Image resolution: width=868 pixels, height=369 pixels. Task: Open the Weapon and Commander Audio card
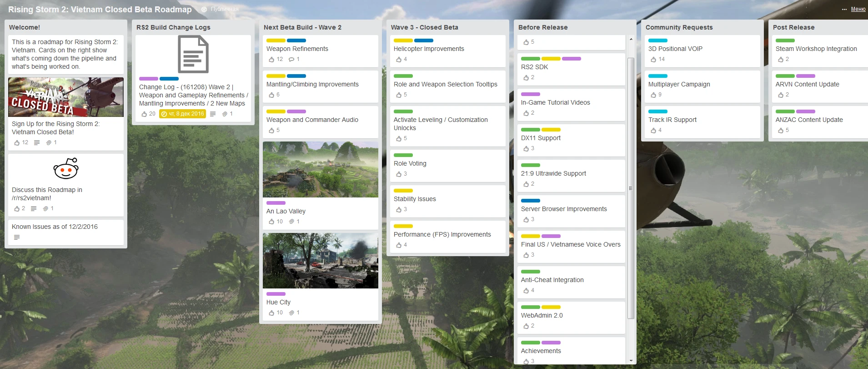[x=321, y=122]
